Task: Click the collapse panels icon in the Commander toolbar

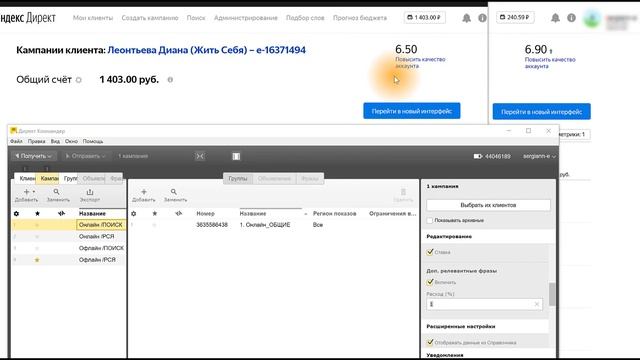Action: click(200, 156)
